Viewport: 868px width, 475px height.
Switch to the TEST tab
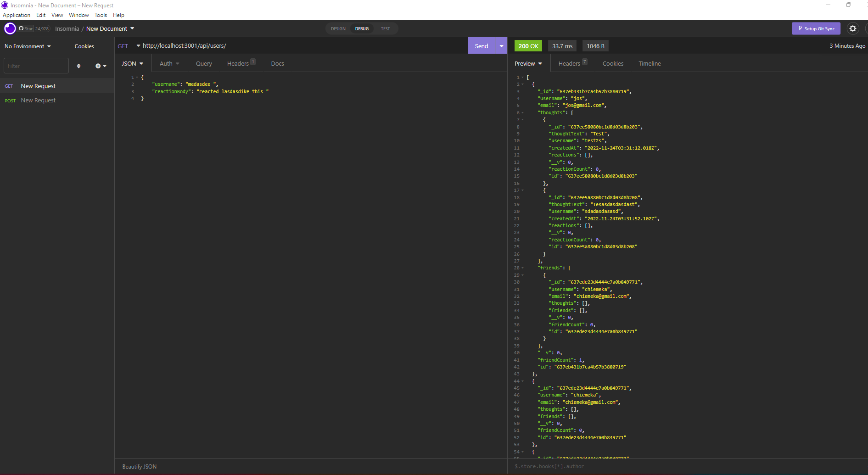385,28
